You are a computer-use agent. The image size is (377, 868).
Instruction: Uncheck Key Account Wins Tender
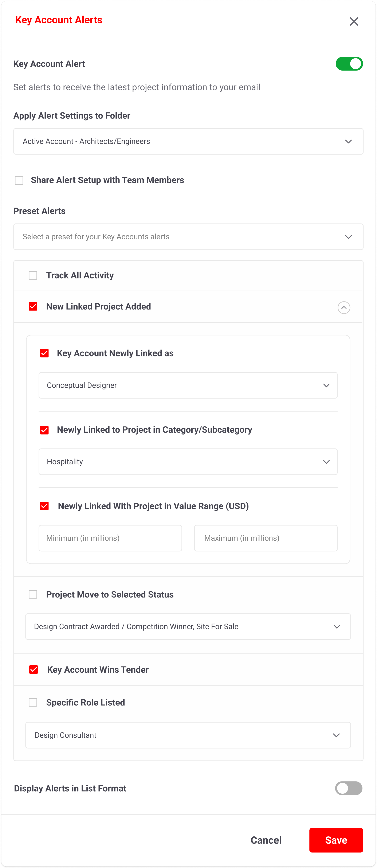tap(34, 669)
